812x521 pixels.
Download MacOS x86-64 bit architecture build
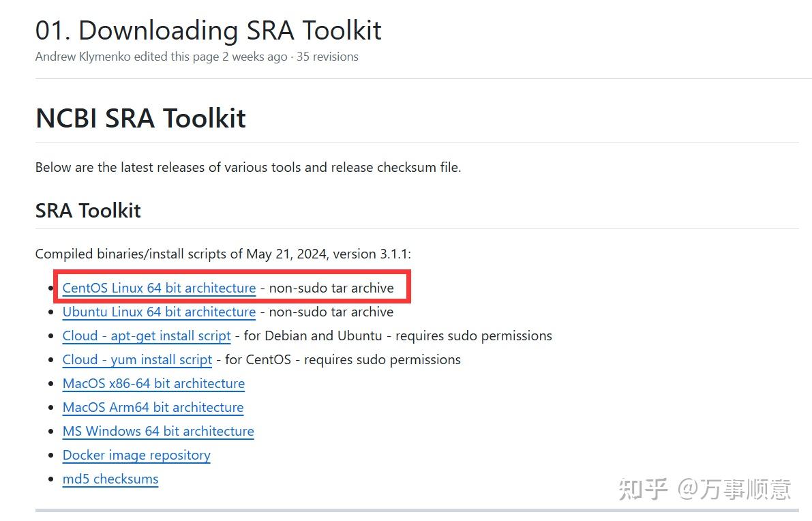tap(153, 383)
